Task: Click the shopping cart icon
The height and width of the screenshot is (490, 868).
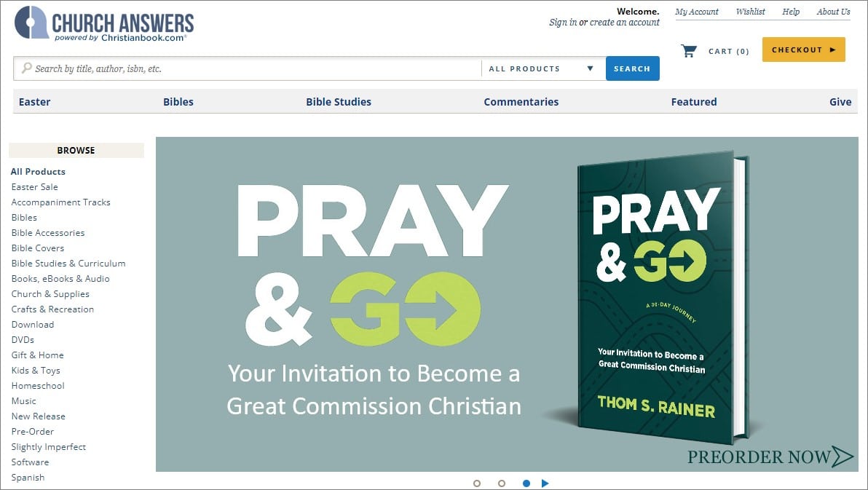Action: click(x=689, y=51)
